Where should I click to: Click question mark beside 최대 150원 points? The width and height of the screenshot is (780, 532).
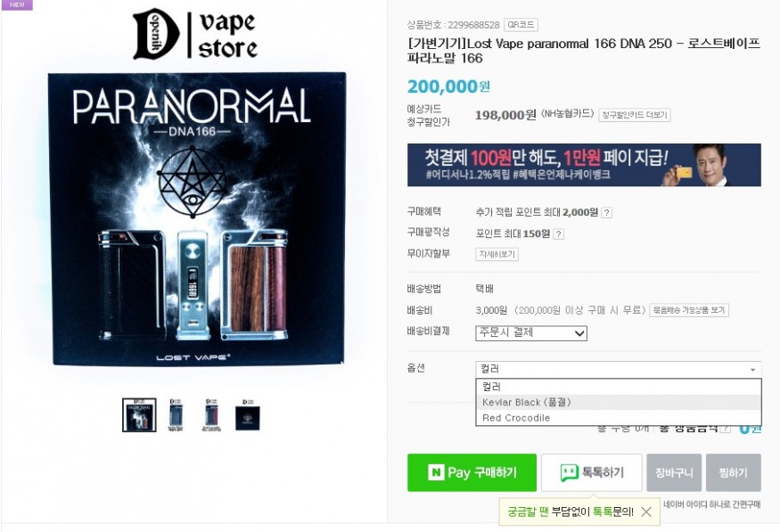pyautogui.click(x=558, y=234)
